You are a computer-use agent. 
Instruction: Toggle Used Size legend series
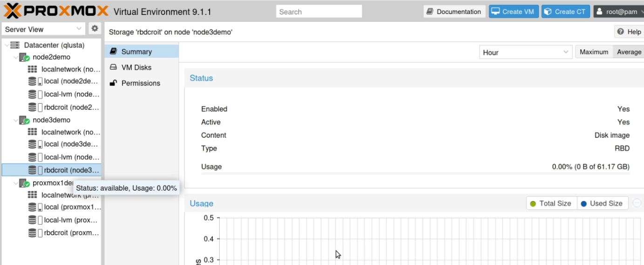(x=603, y=203)
